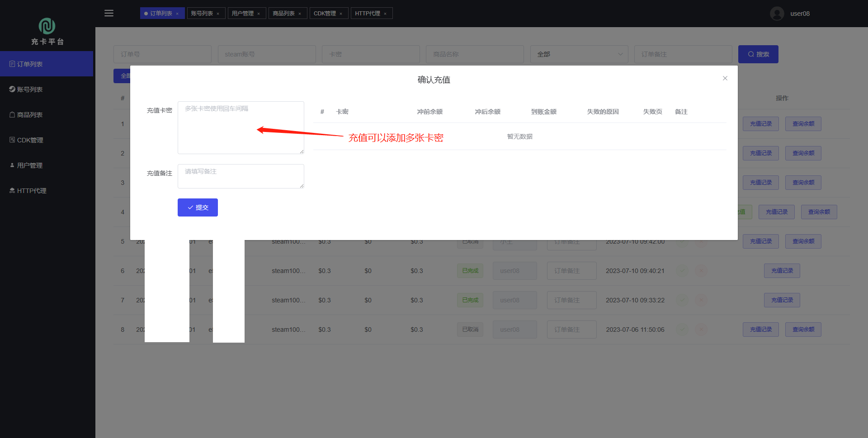Viewport: 868px width, 438px height.
Task: Click 查询余额 button in row 3
Action: point(803,183)
